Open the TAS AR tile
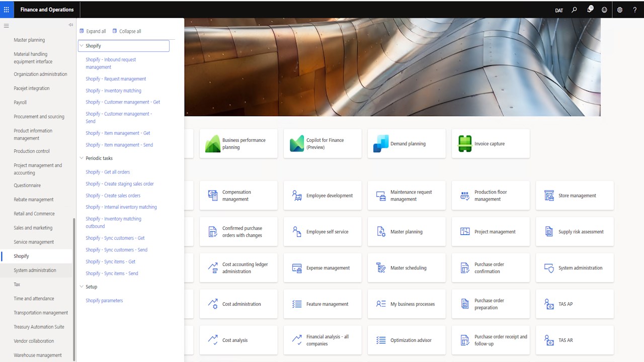 (x=575, y=340)
